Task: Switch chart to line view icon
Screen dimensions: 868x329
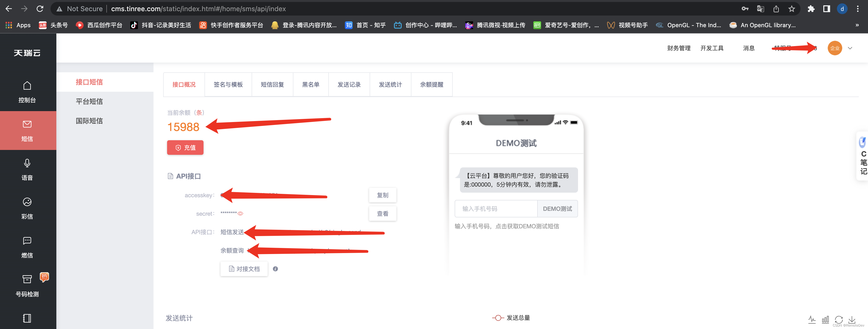Action: click(812, 320)
